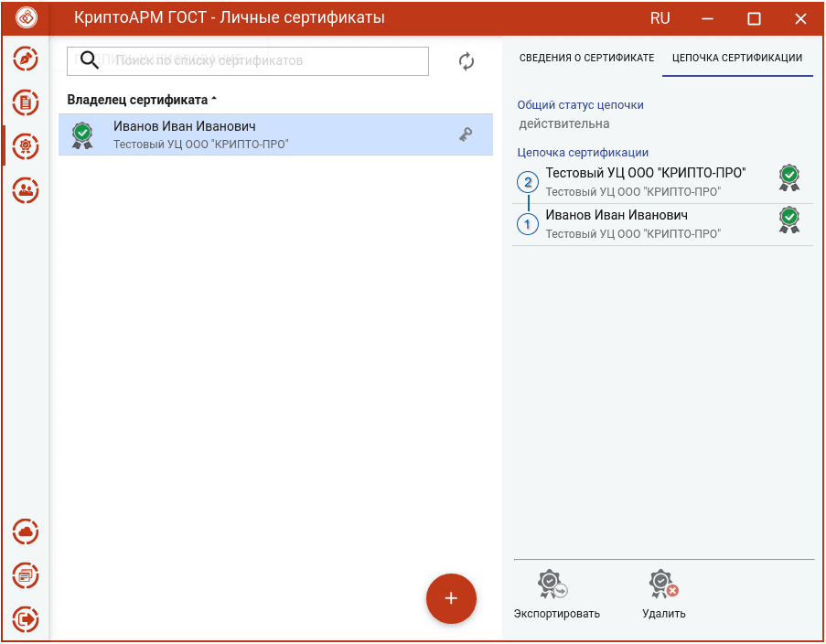Switch interface language via RU
The image size is (826, 644).
coord(660,18)
